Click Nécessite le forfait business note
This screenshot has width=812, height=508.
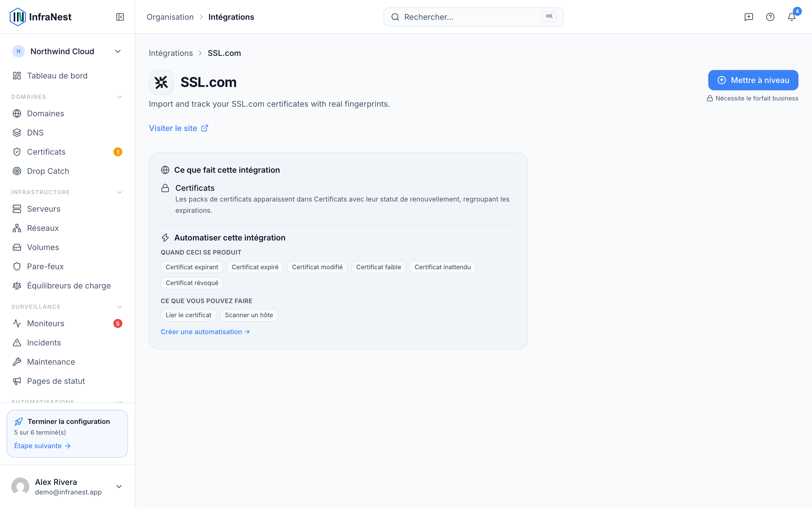click(753, 98)
